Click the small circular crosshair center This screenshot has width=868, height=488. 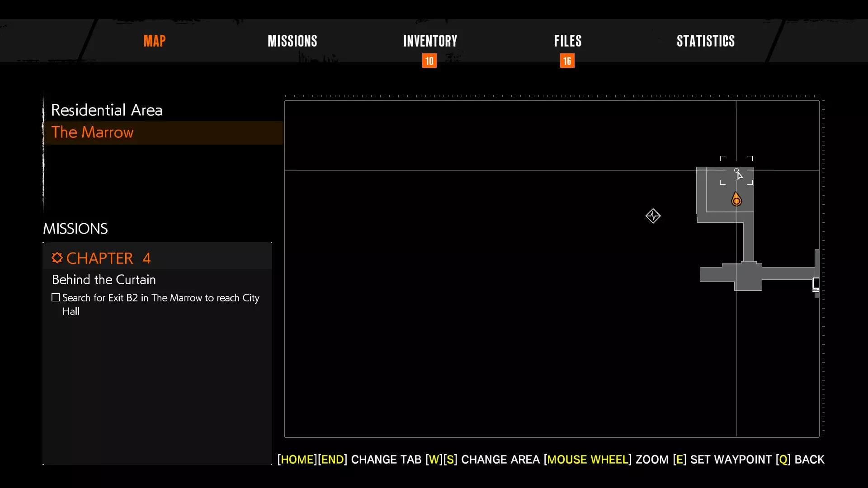736,170
